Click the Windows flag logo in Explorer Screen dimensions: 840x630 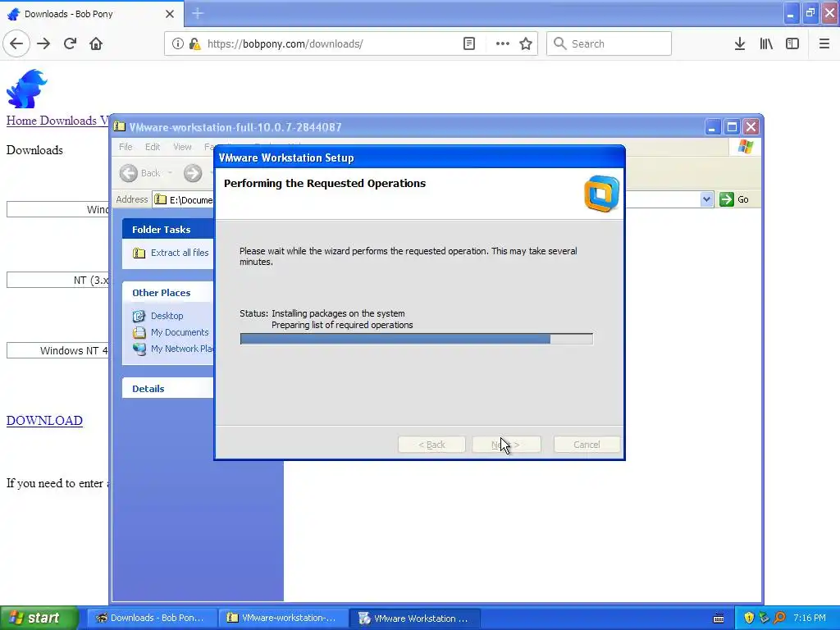tap(745, 147)
